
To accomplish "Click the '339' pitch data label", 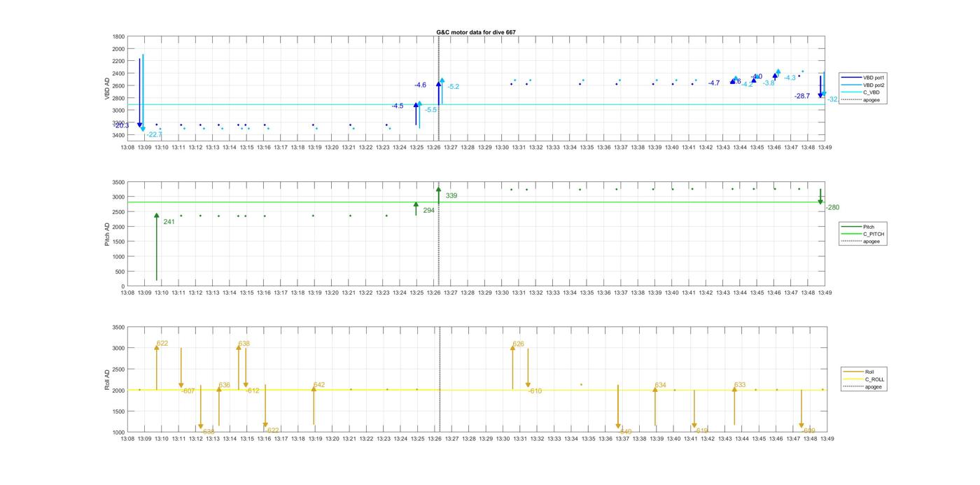I will pos(451,196).
